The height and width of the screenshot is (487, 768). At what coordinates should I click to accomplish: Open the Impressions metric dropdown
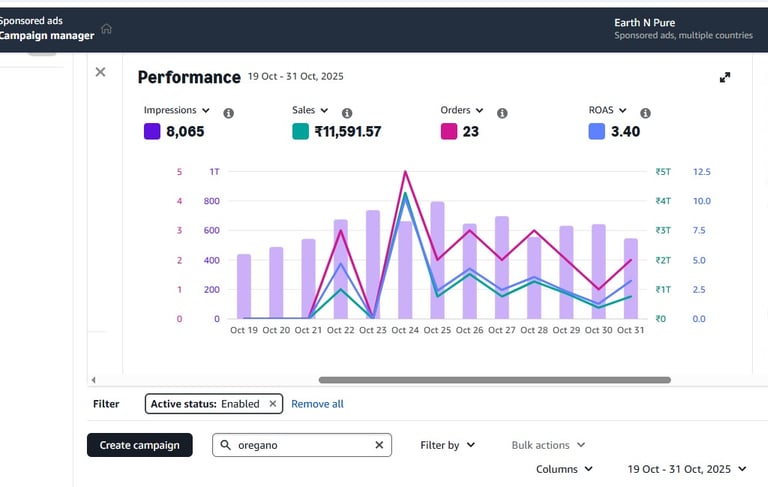(177, 110)
